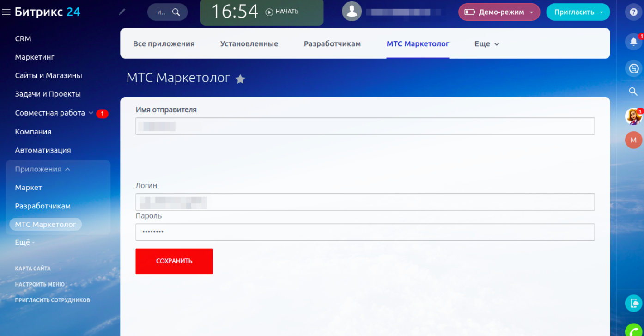Open the search box with magnifier
The width and height of the screenshot is (644, 336).
167,12
